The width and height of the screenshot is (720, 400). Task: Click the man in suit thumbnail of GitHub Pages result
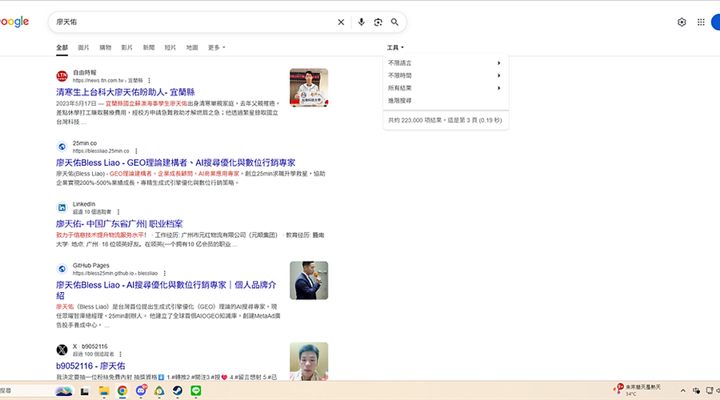pyautogui.click(x=309, y=280)
